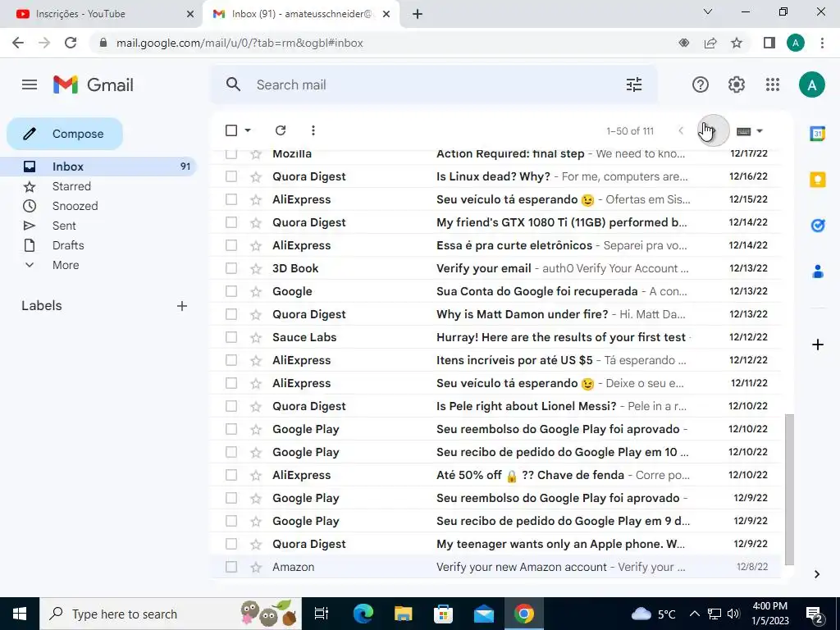Open Gmail support help icon
Screen dimensions: 840x630
pyautogui.click(x=701, y=84)
